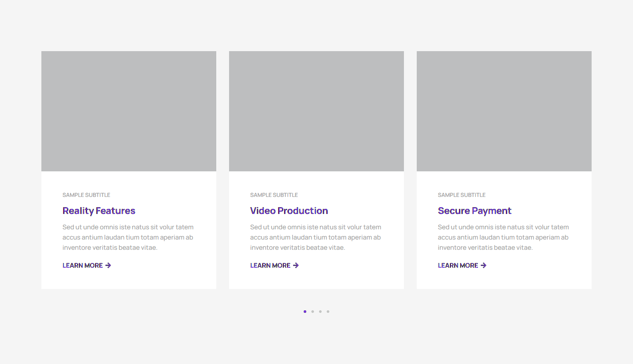This screenshot has height=364, width=633.
Task: Click SAMPLE SUBTITLE above Secure Payment
Action: (462, 195)
